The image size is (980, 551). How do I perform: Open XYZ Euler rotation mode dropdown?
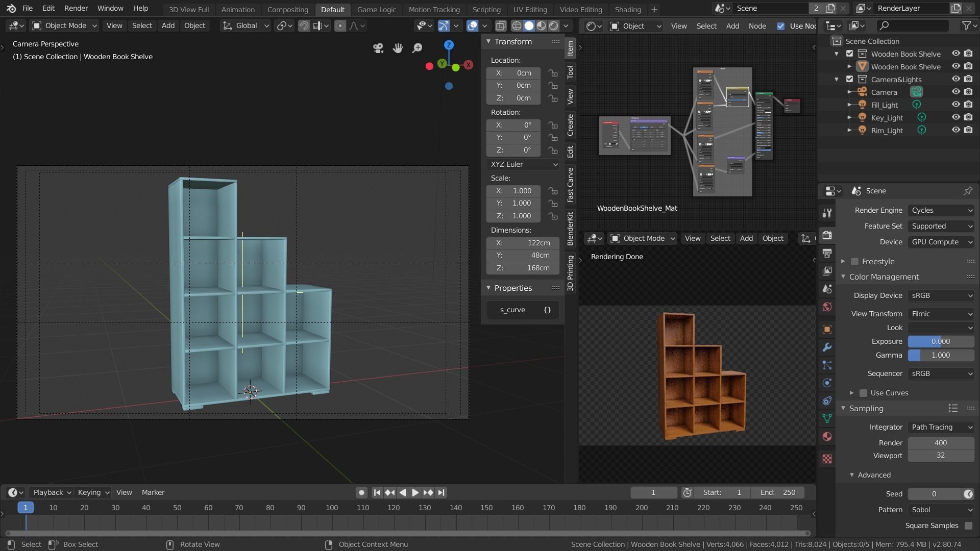point(523,164)
